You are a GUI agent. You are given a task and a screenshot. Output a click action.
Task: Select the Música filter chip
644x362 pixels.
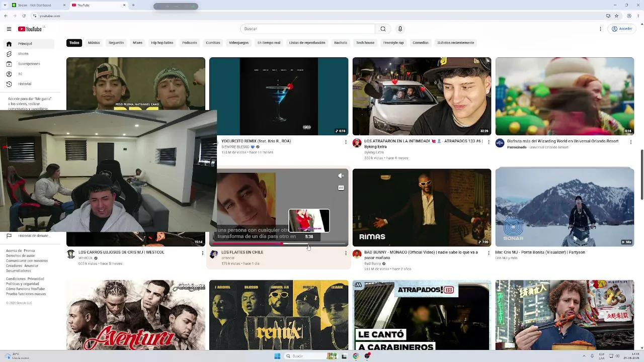coord(94,43)
